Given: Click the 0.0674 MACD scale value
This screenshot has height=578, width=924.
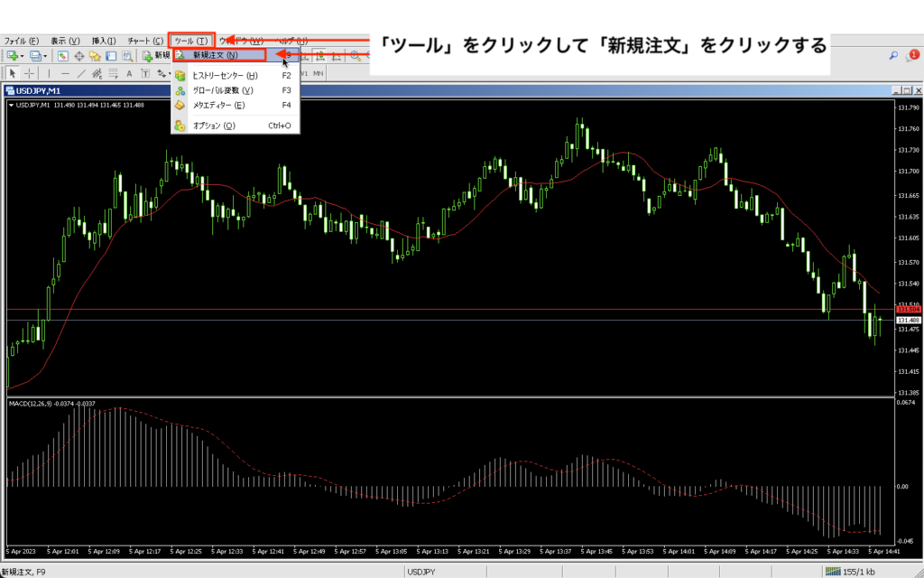Looking at the screenshot, I should (905, 403).
